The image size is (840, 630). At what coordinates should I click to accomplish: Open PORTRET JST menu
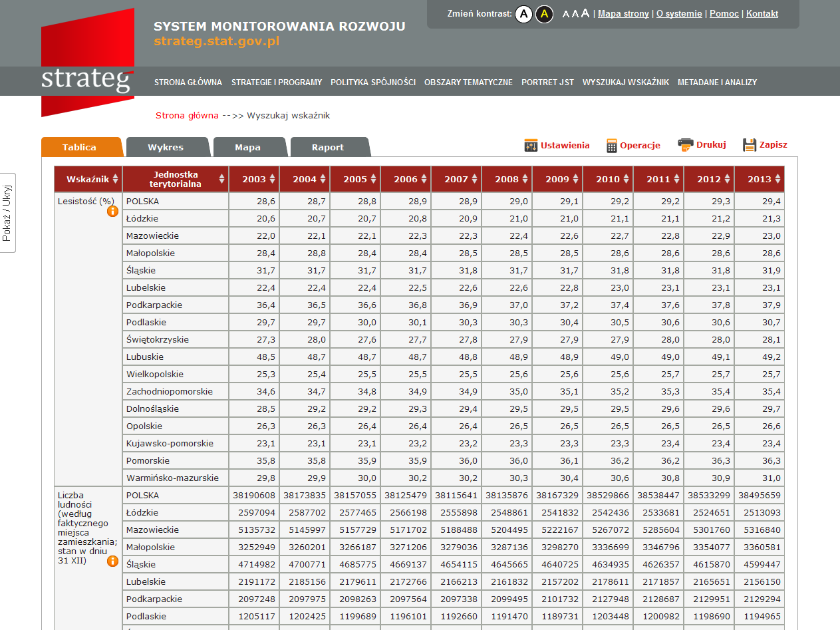pyautogui.click(x=547, y=82)
